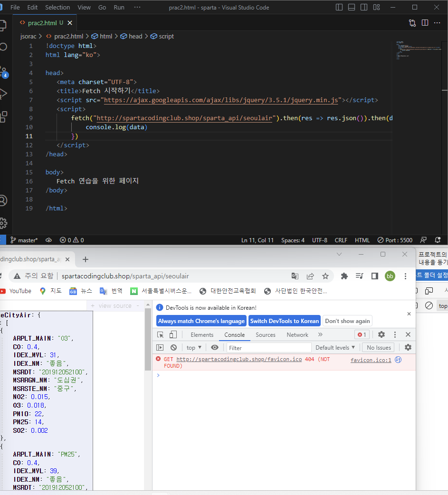Click Live Server Port : 5500 status item

pyautogui.click(x=395, y=240)
